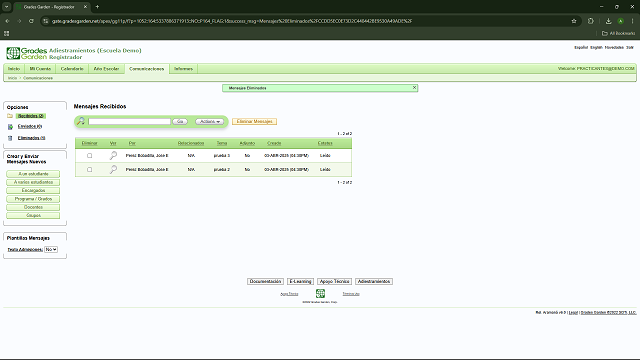Sort by the Eliminar column header
Viewport: 640px width, 360px height.
[89, 143]
